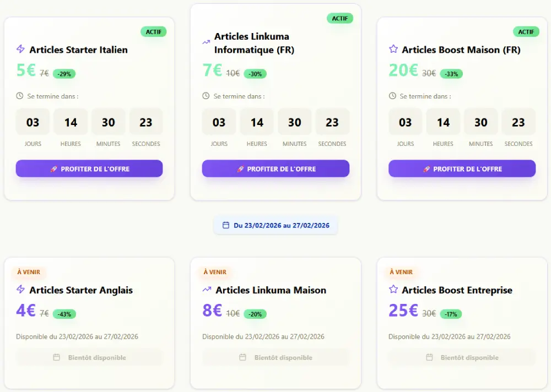
Task: Click the star icon beside Articles Boost Maison (FR)
Action: pos(392,50)
